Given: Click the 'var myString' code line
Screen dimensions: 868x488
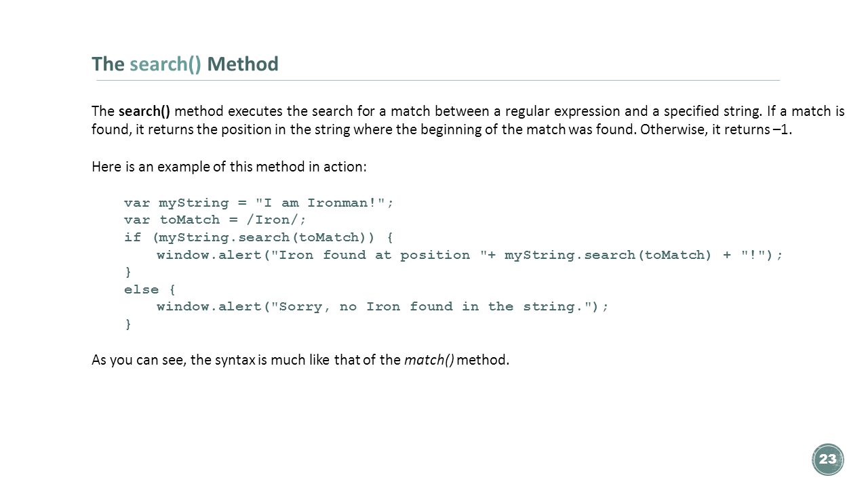Looking at the screenshot, I should pos(258,203).
